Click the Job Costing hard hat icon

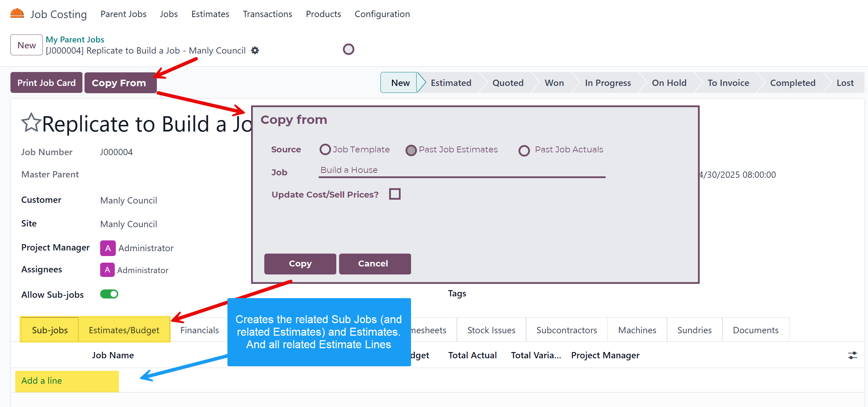[x=17, y=14]
